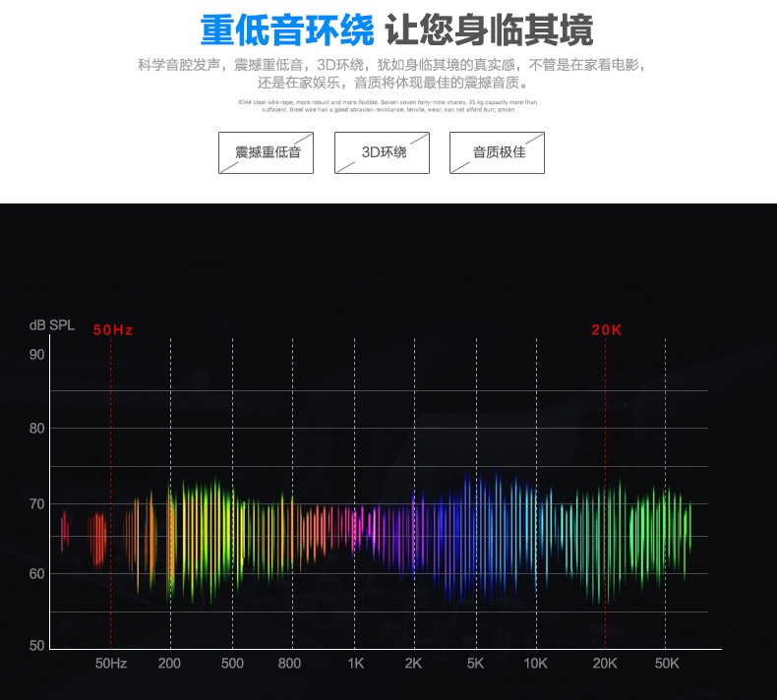This screenshot has width=777, height=700.
Task: Select the 60 value on the vertical axis
Action: (x=36, y=573)
